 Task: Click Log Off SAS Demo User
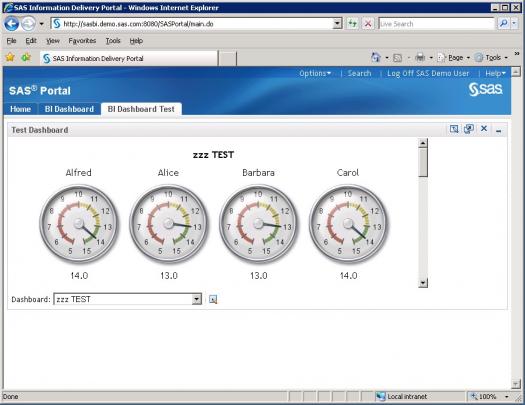tap(428, 73)
